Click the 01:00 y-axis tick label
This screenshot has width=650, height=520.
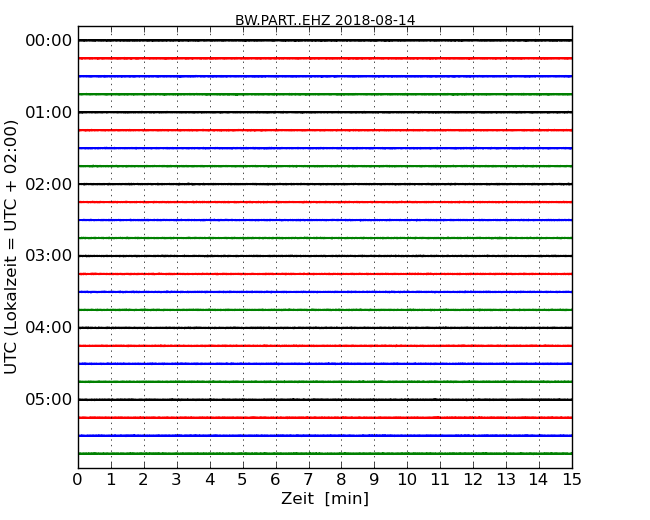pyautogui.click(x=49, y=112)
